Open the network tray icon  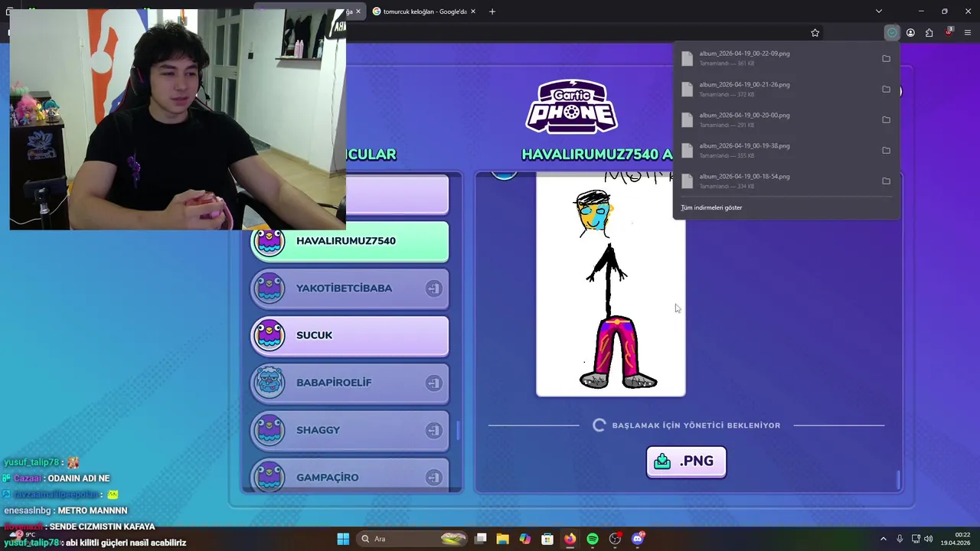click(x=916, y=539)
